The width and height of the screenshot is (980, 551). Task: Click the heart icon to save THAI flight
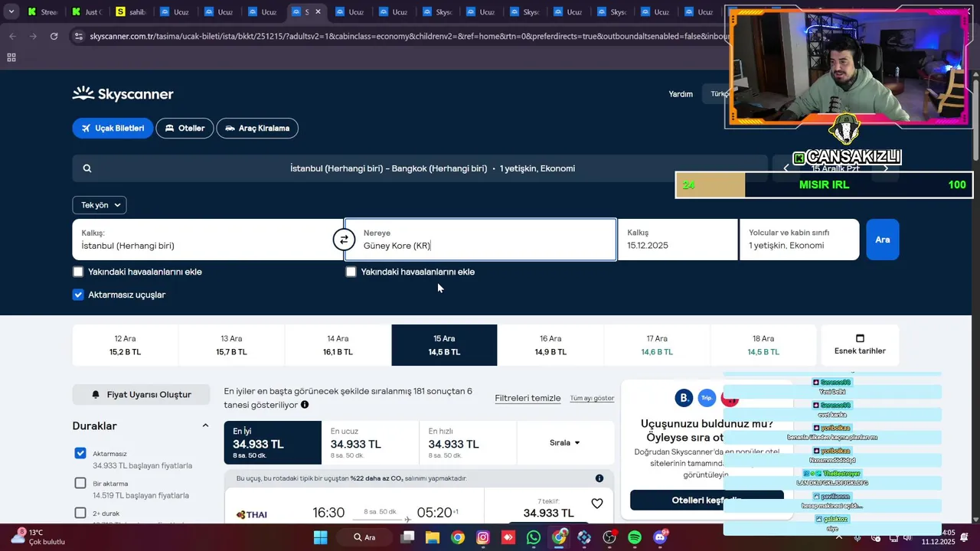point(597,504)
